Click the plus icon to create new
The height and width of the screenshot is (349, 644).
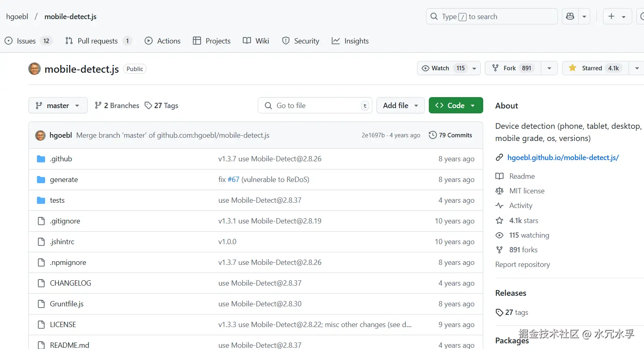[612, 17]
